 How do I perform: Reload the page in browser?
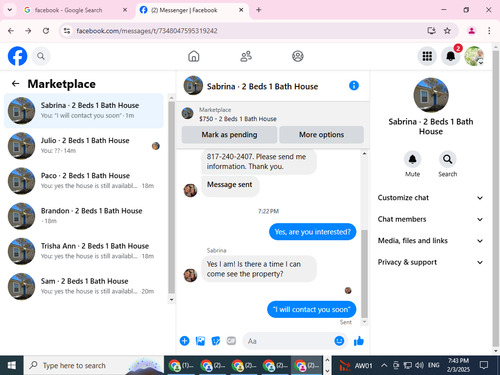click(46, 31)
